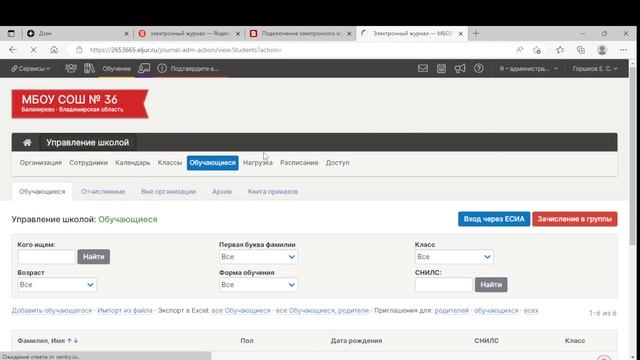Open the tab actions menu icon

(x=11, y=33)
